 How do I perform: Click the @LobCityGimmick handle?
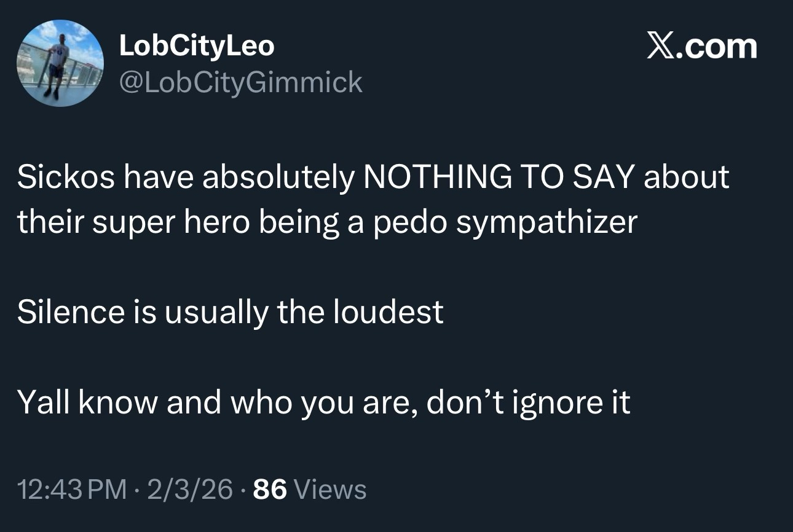(x=241, y=82)
